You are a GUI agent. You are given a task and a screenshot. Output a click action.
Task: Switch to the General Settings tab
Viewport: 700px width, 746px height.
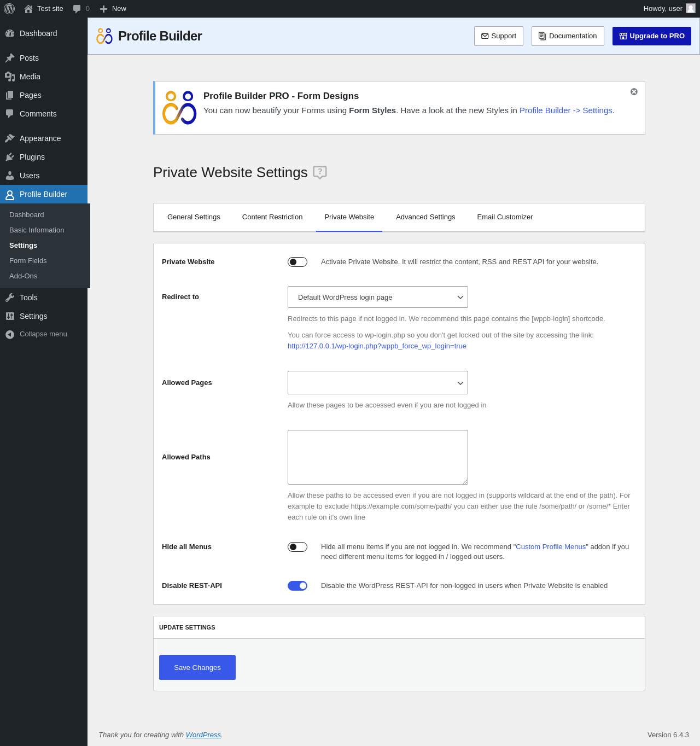point(194,217)
